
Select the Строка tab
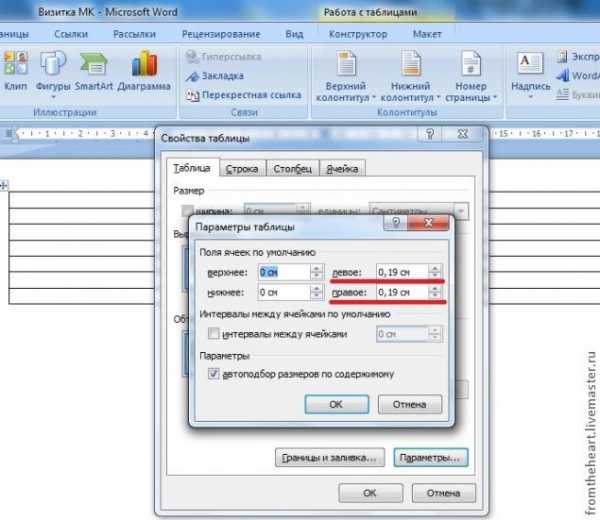(242, 169)
